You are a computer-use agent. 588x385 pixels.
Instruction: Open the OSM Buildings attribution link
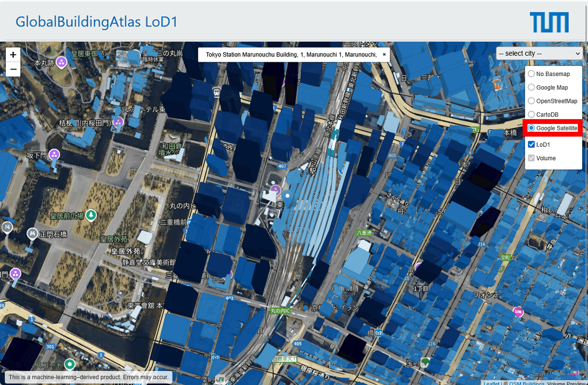(526, 384)
